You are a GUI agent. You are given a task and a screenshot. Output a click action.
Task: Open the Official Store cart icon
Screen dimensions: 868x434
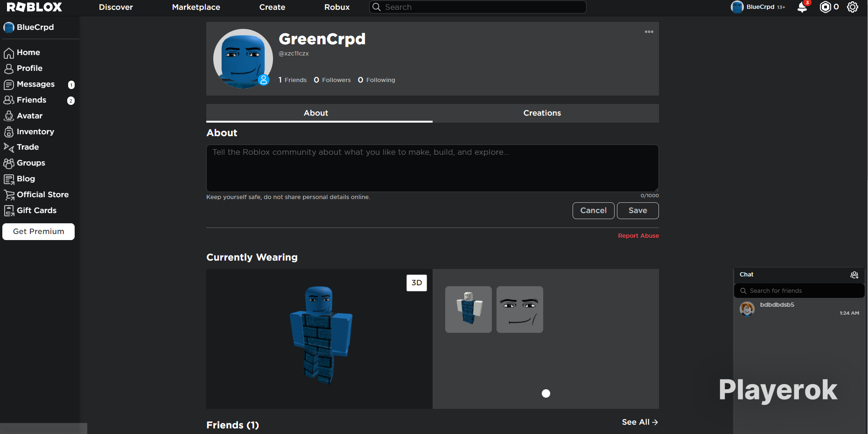9,195
